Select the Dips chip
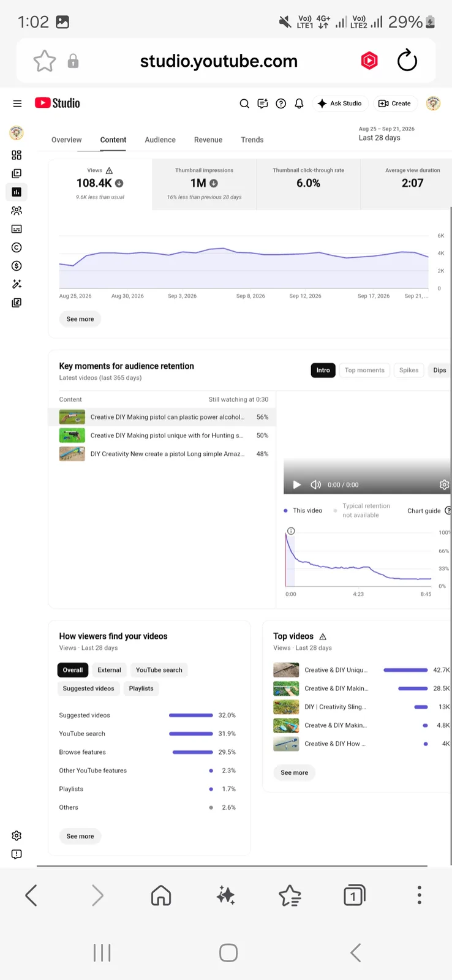 click(439, 370)
